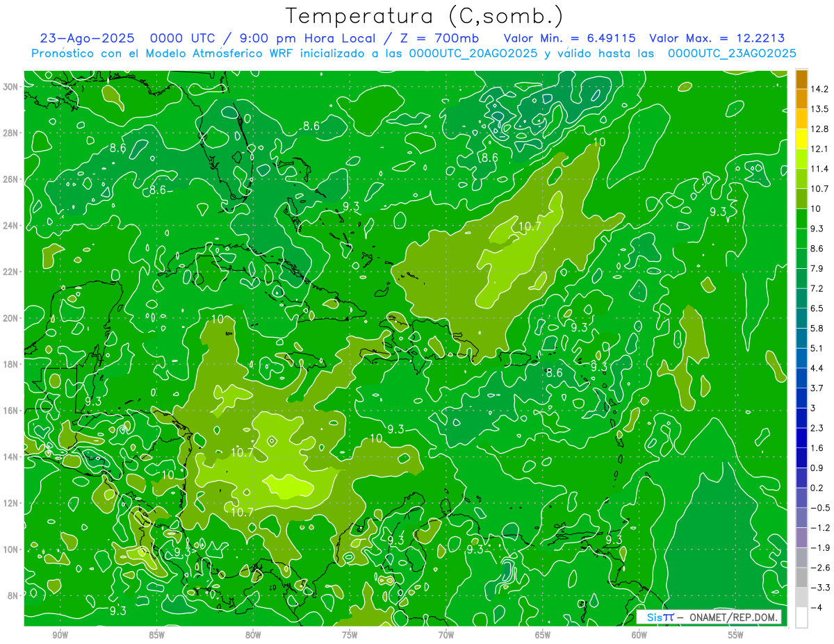The image size is (834, 644).
Task: Click the 7.9 value on the colorbar legend
Action: click(818, 268)
